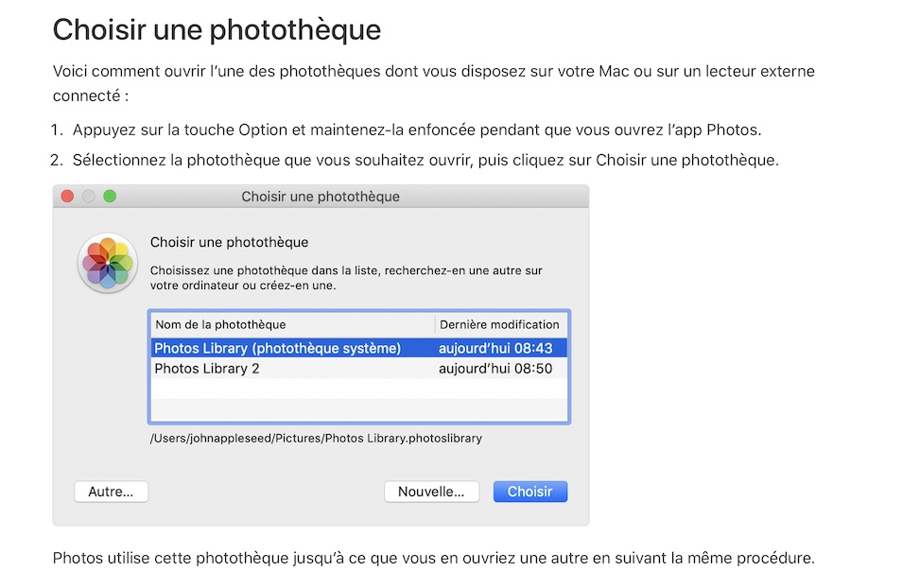920x588 pixels.
Task: Click the aujourd'hui 08:50 modification time
Action: (495, 369)
